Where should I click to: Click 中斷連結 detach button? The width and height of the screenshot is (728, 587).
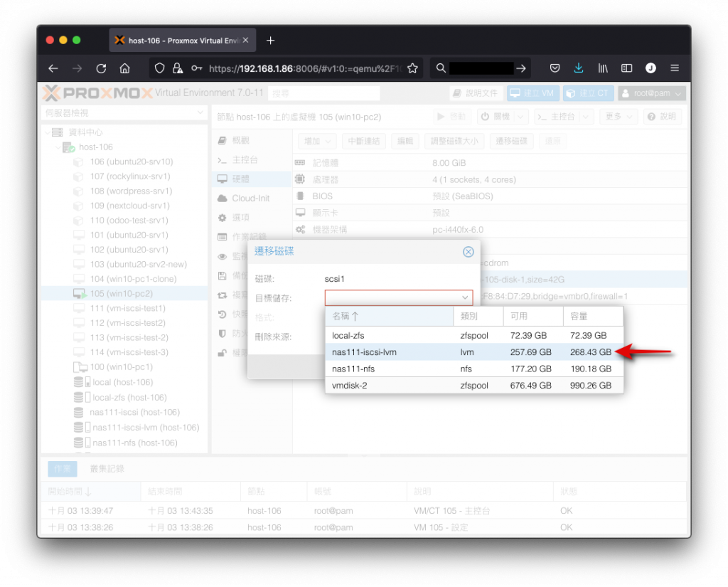pyautogui.click(x=364, y=141)
